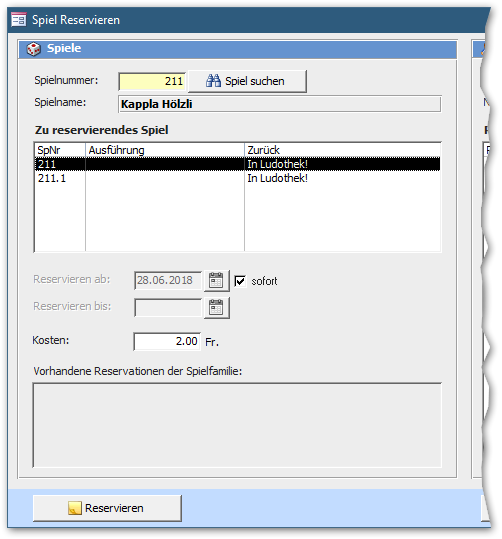Screen dimensions: 502x539
Task: Open calendar picker for Reservieren ab
Action: pyautogui.click(x=216, y=280)
